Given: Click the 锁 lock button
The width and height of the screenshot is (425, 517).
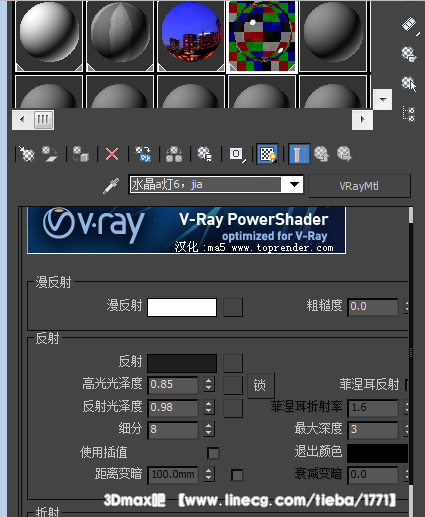Looking at the screenshot, I should 261,386.
